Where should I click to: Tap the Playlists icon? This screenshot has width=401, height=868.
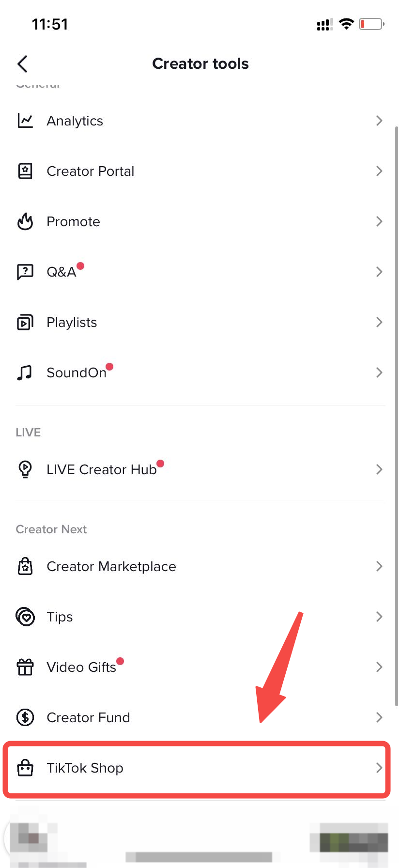[x=25, y=322]
